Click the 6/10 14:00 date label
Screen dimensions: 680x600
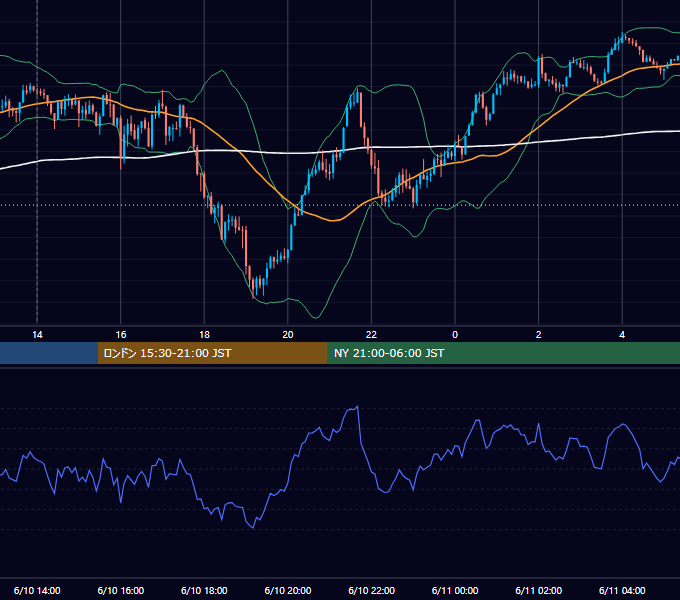(x=37, y=590)
